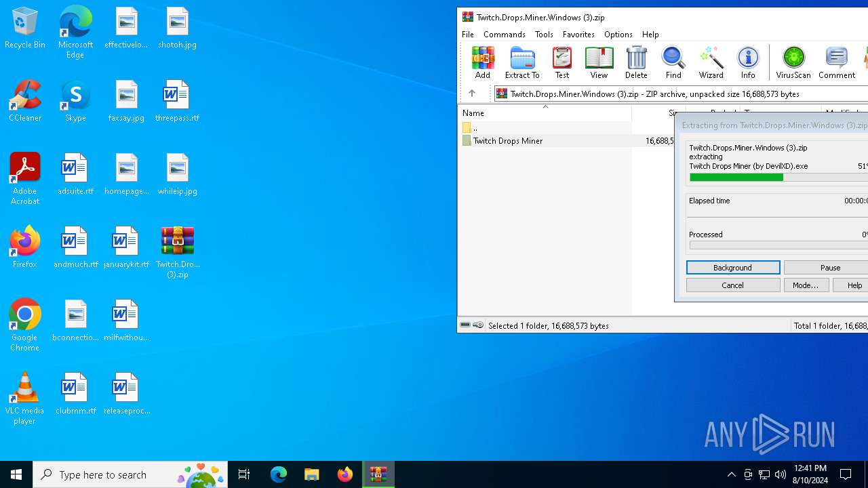The width and height of the screenshot is (868, 488).
Task: Select the Firefox desktop shortcut
Action: [25, 247]
